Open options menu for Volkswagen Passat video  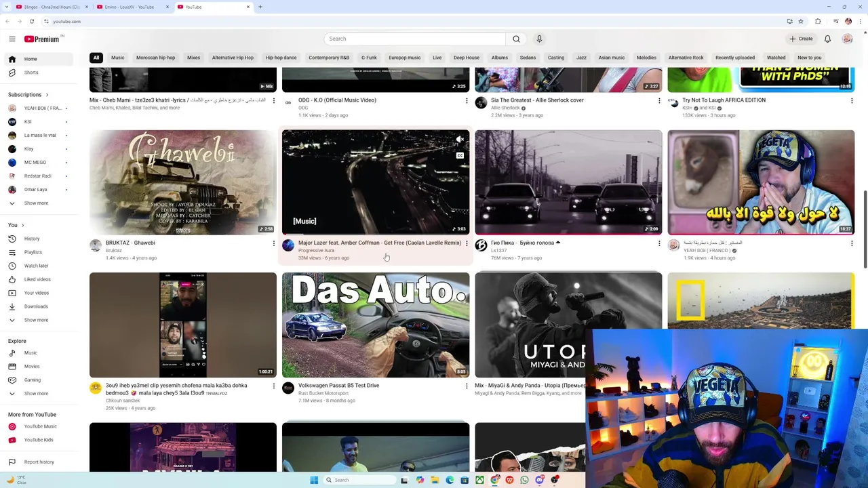tap(467, 386)
